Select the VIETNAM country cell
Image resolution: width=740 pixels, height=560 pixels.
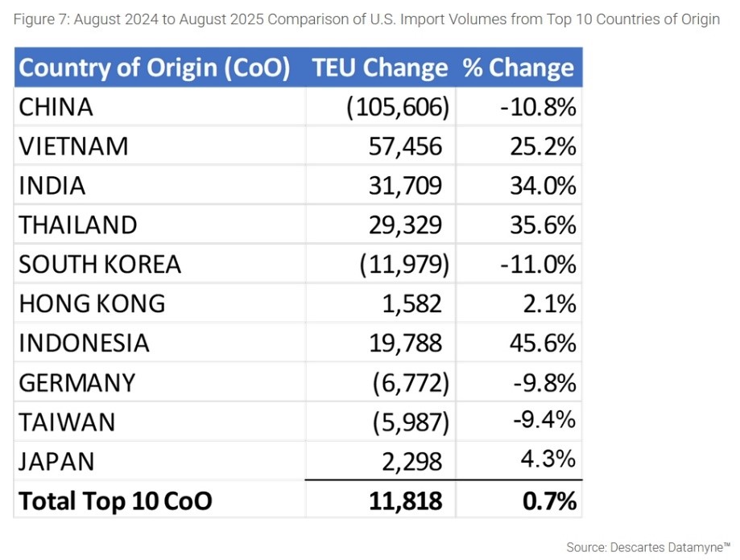(x=74, y=146)
